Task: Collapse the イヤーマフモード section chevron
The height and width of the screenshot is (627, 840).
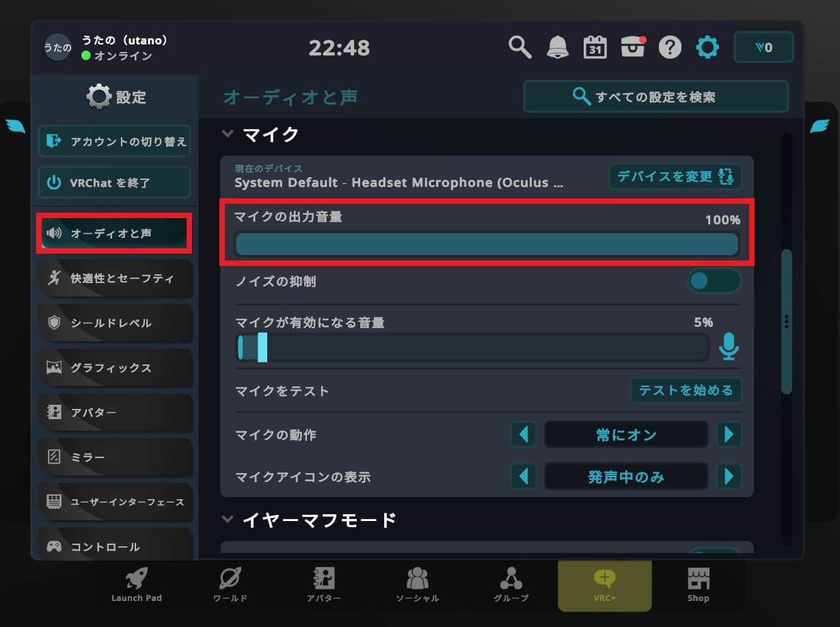Action: 228,520
